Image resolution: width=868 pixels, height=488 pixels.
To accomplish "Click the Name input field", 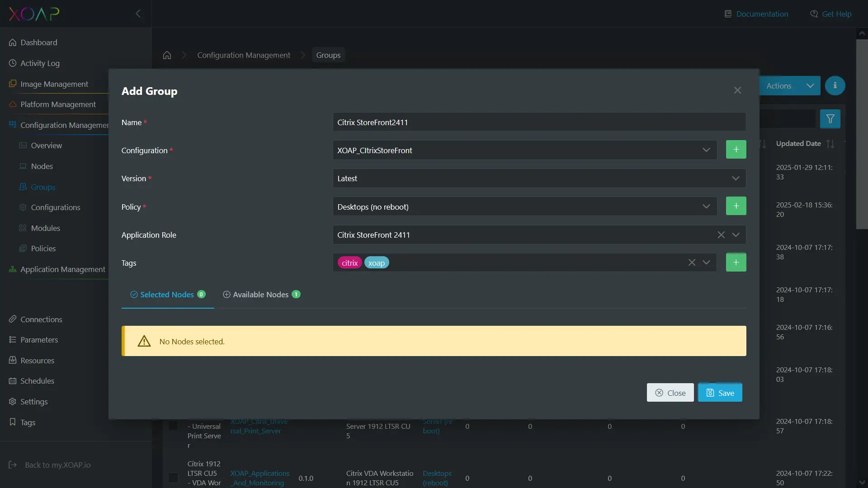I will pos(539,122).
